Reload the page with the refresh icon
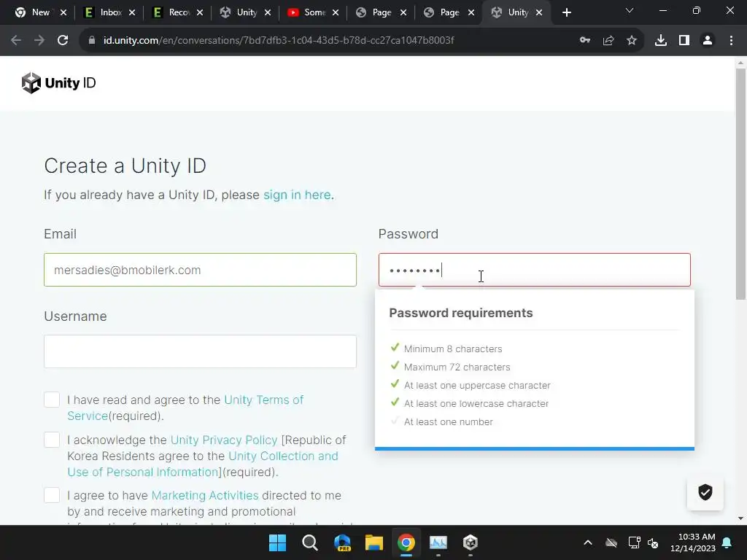 tap(63, 41)
